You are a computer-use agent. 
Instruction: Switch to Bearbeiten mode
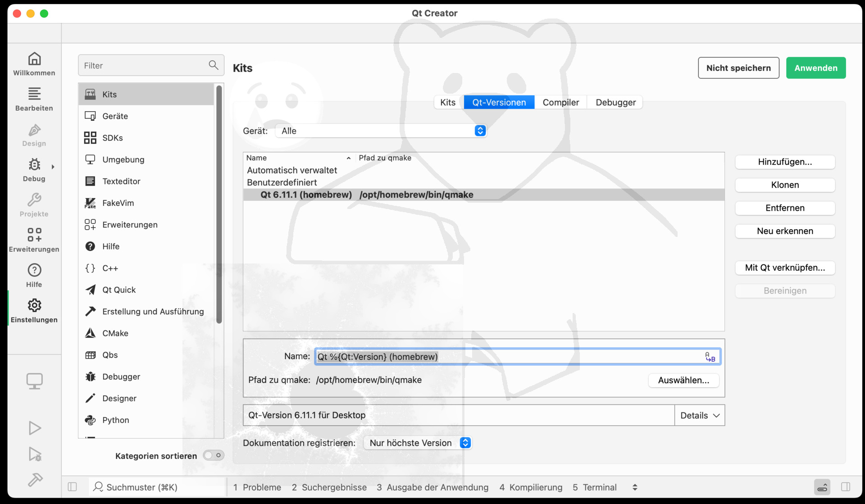tap(34, 99)
